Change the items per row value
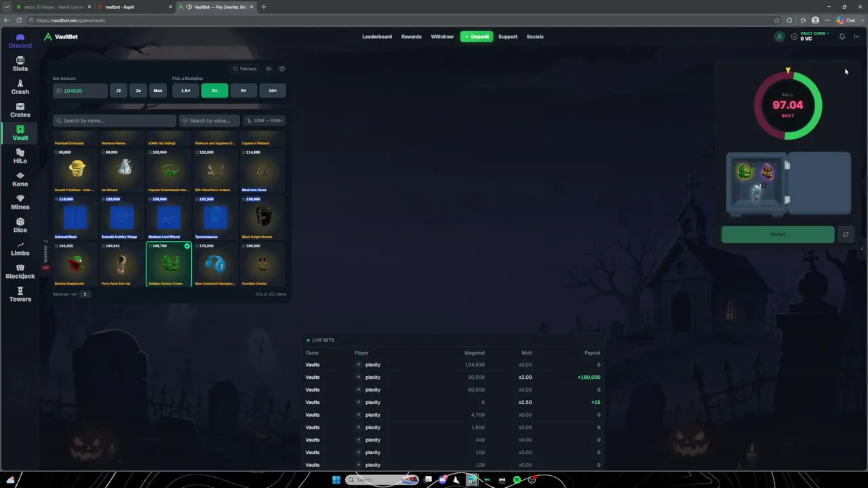 point(85,294)
